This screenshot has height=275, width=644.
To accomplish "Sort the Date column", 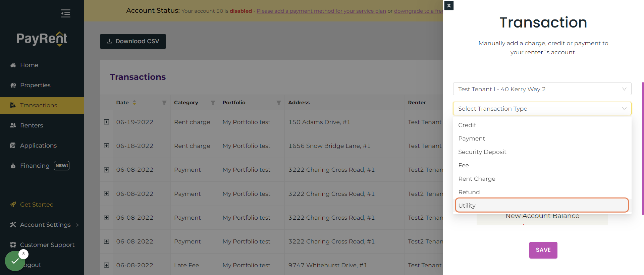I will (134, 103).
